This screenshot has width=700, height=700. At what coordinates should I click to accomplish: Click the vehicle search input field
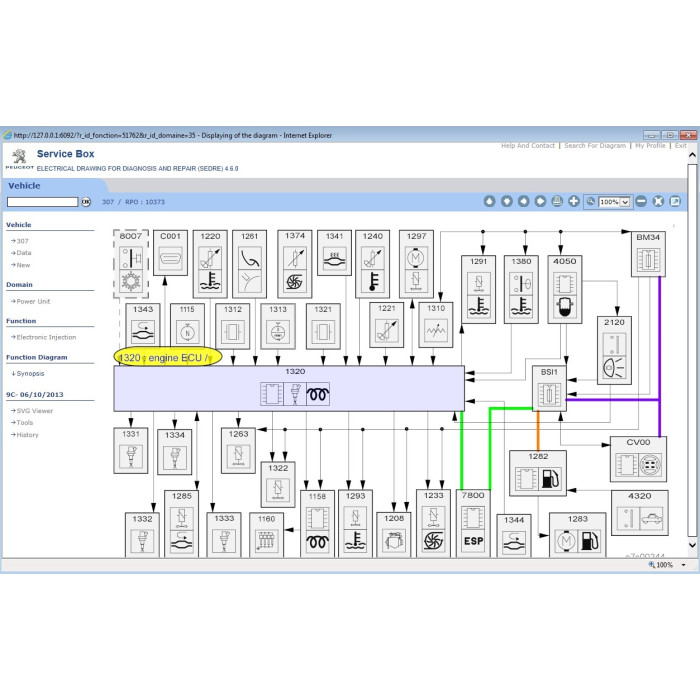[x=42, y=202]
